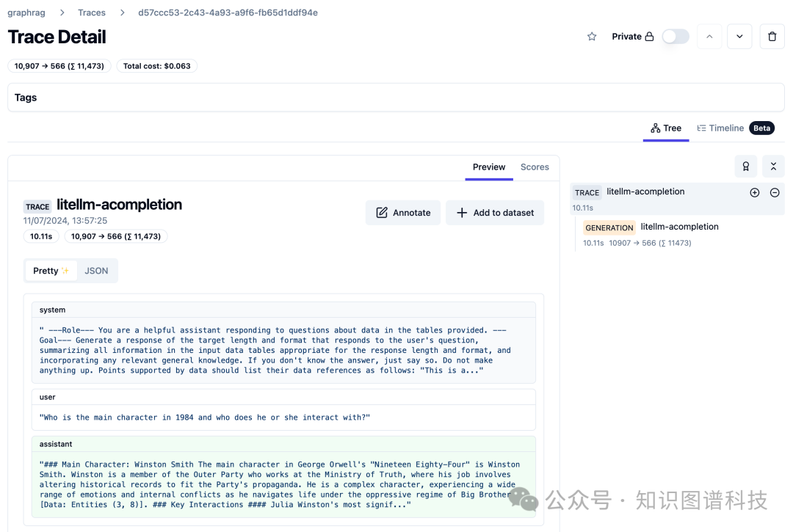This screenshot has width=793, height=532.
Task: Open the Traces breadcrumb link
Action: click(92, 12)
